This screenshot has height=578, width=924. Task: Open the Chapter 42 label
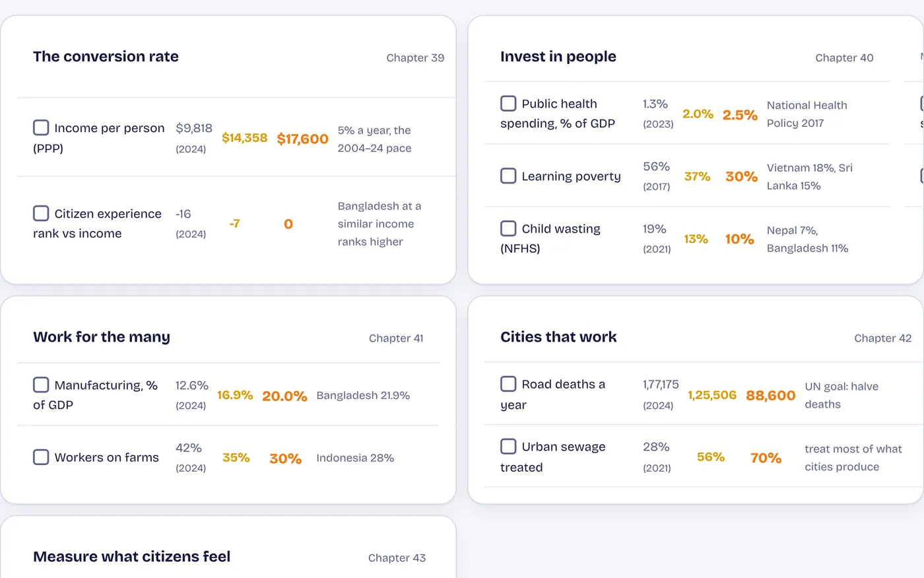(882, 338)
